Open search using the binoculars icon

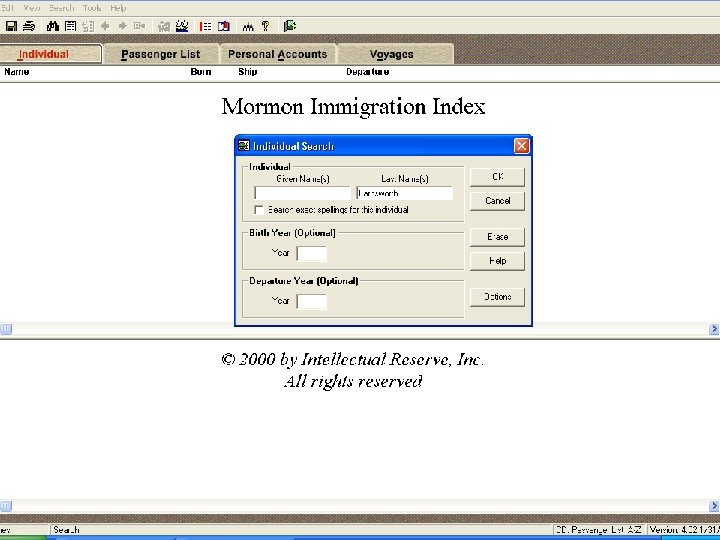53,26
